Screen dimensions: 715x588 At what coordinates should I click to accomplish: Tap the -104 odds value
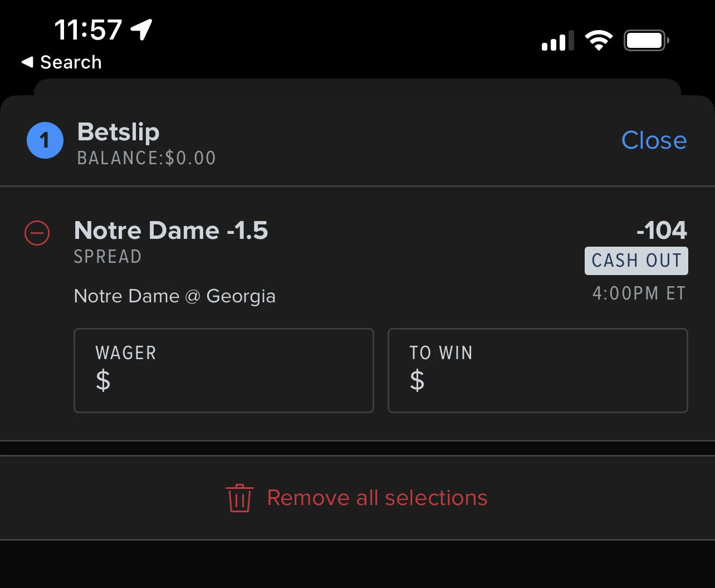662,231
